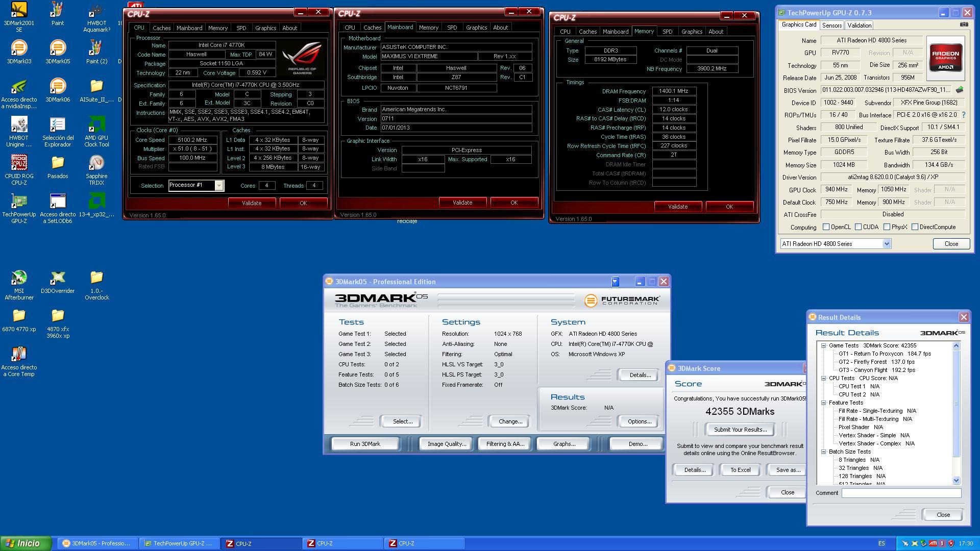Click Validate in the Memory CPU-Z window
This screenshot has width=980, height=551.
tap(677, 207)
